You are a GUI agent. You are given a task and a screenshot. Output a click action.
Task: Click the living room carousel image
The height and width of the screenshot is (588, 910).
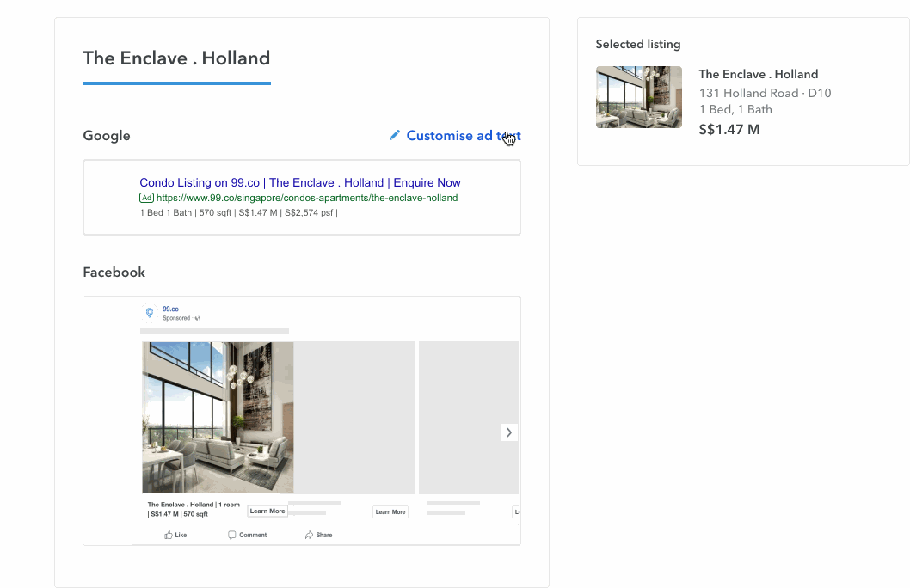pos(218,417)
